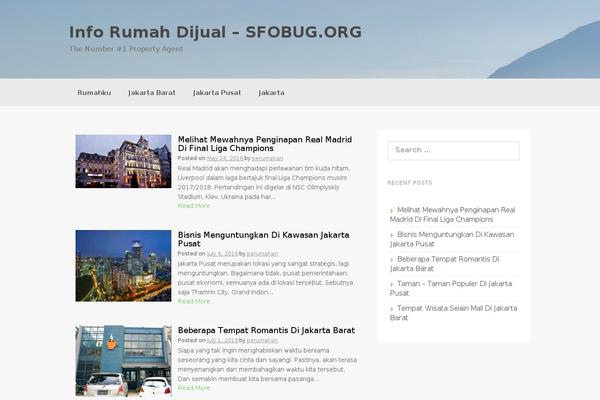Open the Rumahku menu item
This screenshot has width=600, height=400.
coord(94,93)
